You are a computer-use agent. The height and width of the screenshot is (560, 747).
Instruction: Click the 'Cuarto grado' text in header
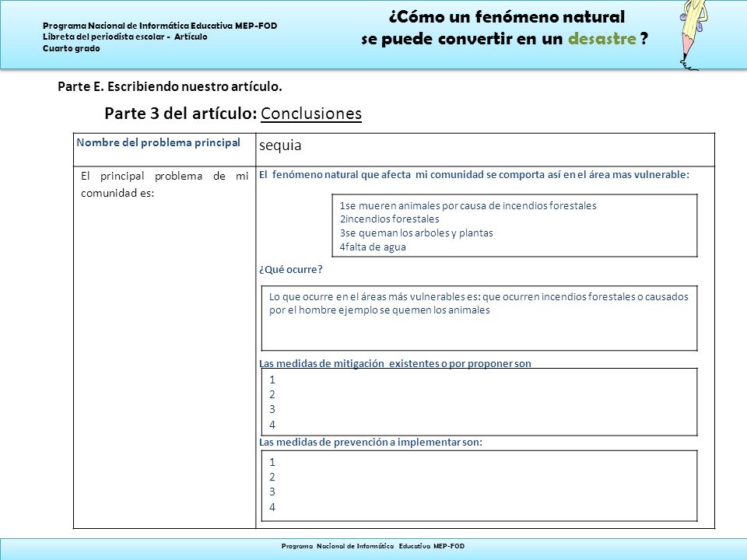(x=71, y=48)
